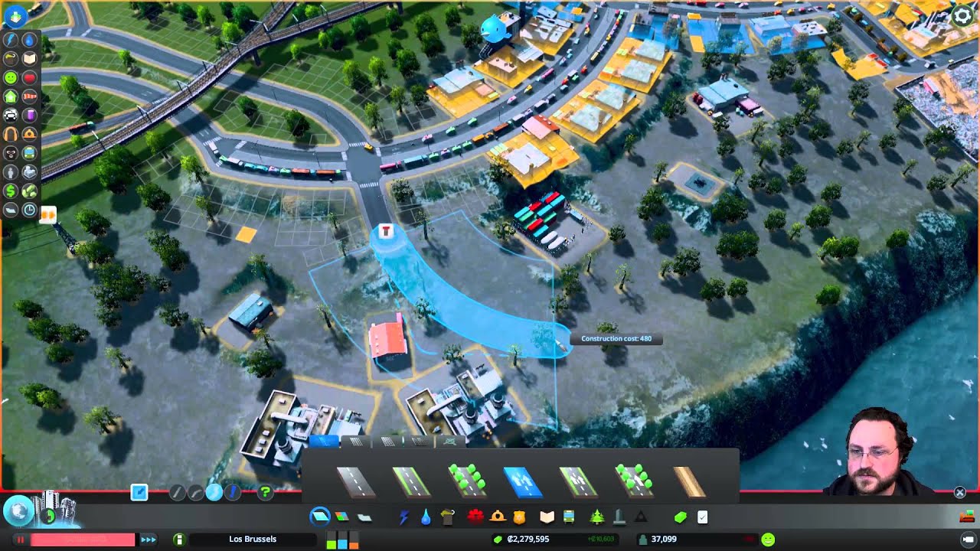980x551 pixels.
Task: Show the Natural Resources info view
Action: tap(29, 191)
